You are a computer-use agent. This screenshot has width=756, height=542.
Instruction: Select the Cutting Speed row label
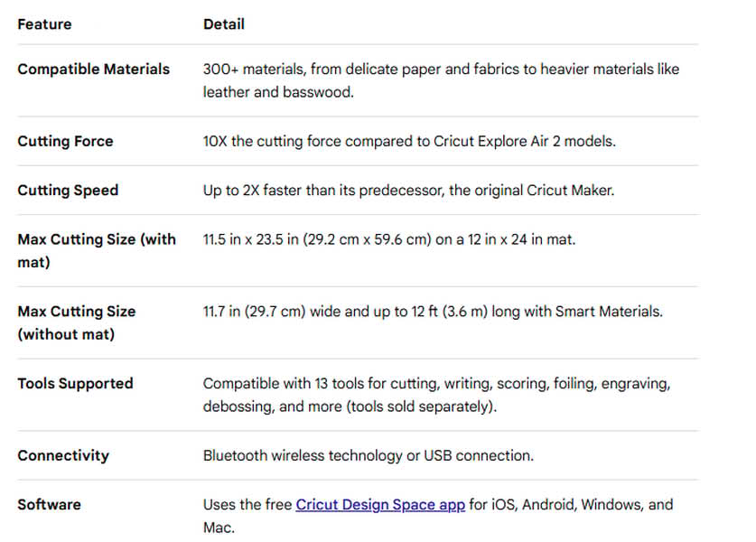(x=68, y=190)
